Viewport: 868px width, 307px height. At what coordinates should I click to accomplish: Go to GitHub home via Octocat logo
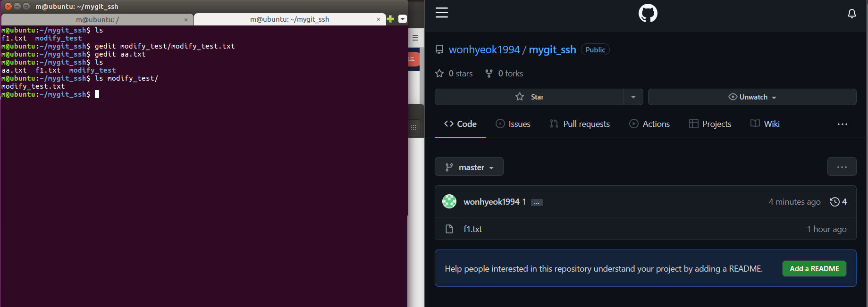pos(648,13)
